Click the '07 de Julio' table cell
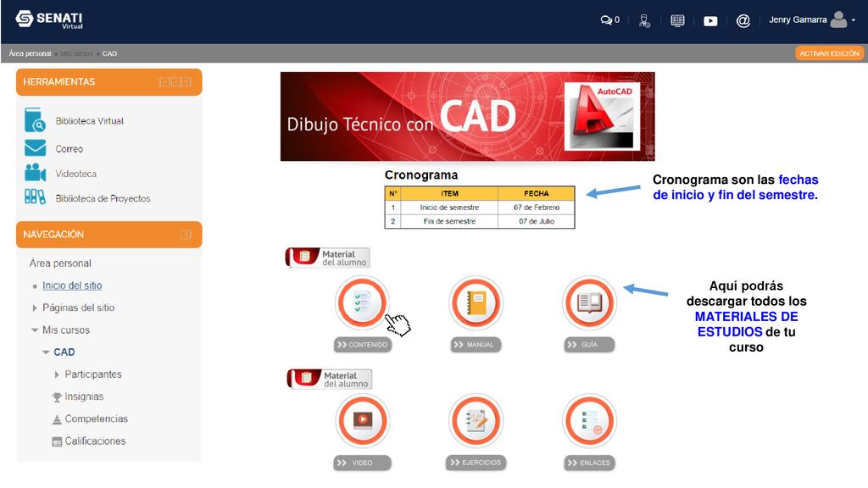 pyautogui.click(x=536, y=221)
